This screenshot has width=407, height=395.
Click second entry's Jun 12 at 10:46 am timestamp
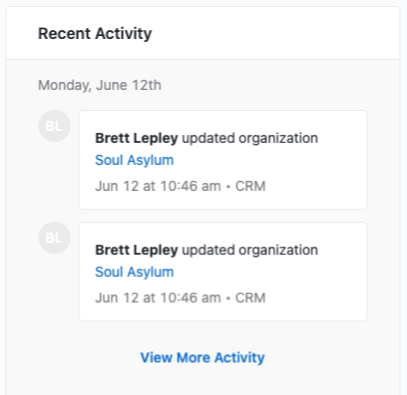click(x=158, y=298)
